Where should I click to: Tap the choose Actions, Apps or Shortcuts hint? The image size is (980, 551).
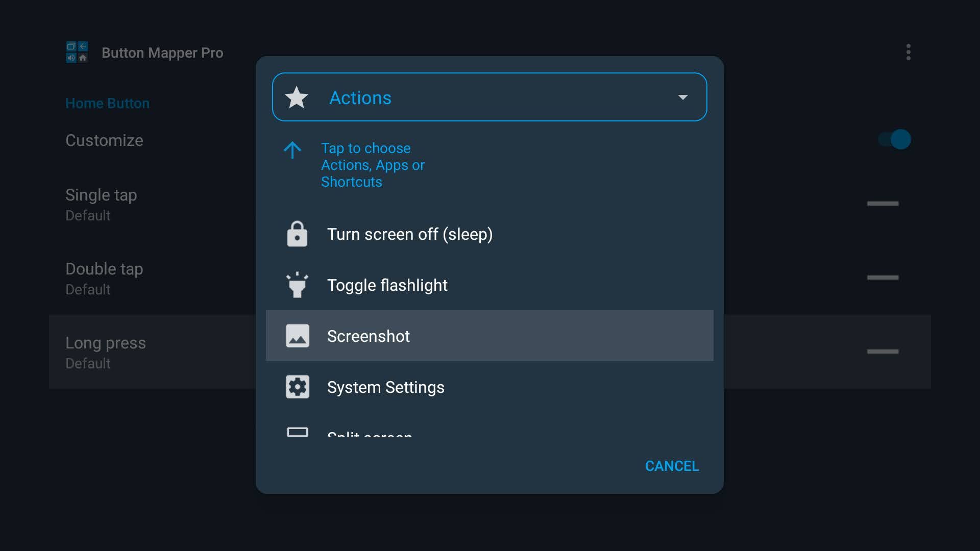[x=373, y=165]
